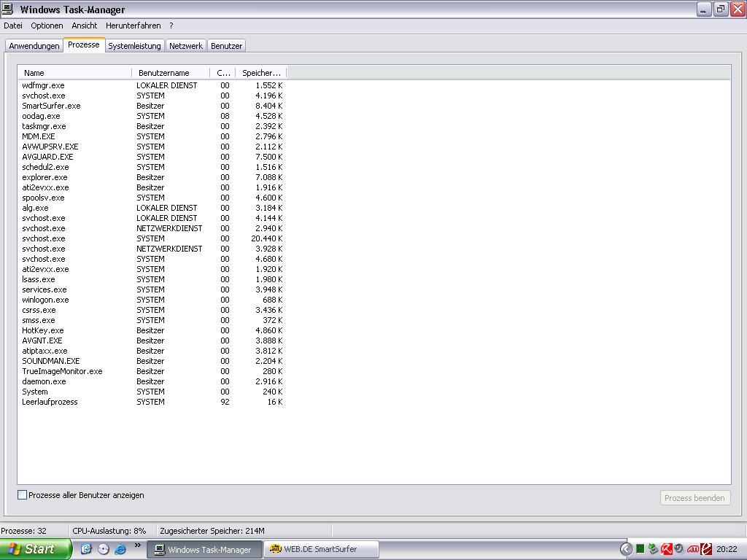Click WEB.DE SmartSurfer taskbar button

(x=322, y=549)
